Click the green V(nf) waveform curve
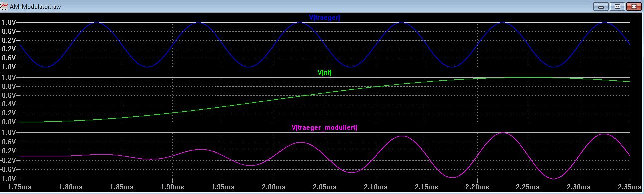Viewport: 644px width, 194px height. pyautogui.click(x=273, y=99)
